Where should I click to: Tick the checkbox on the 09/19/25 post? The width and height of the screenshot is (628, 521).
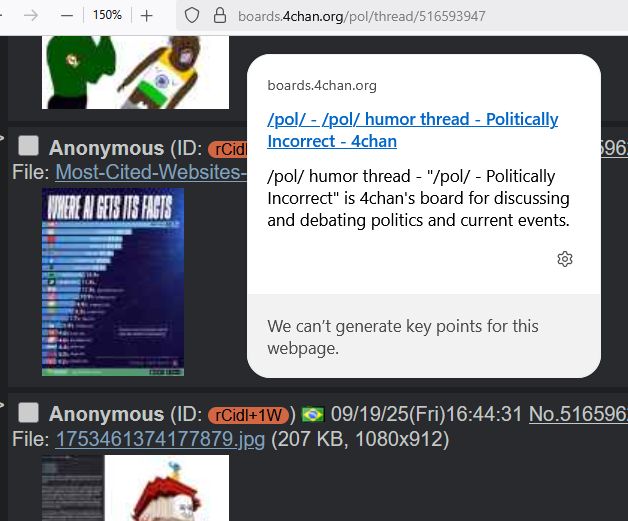click(x=28, y=412)
